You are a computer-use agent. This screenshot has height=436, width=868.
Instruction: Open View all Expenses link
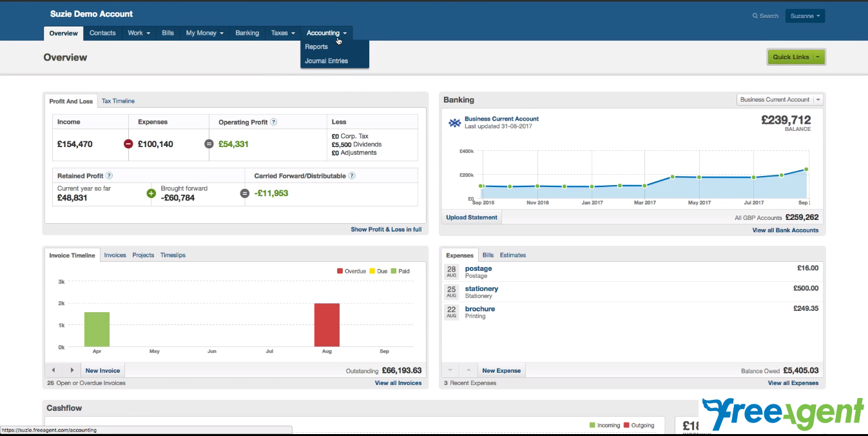(x=793, y=382)
